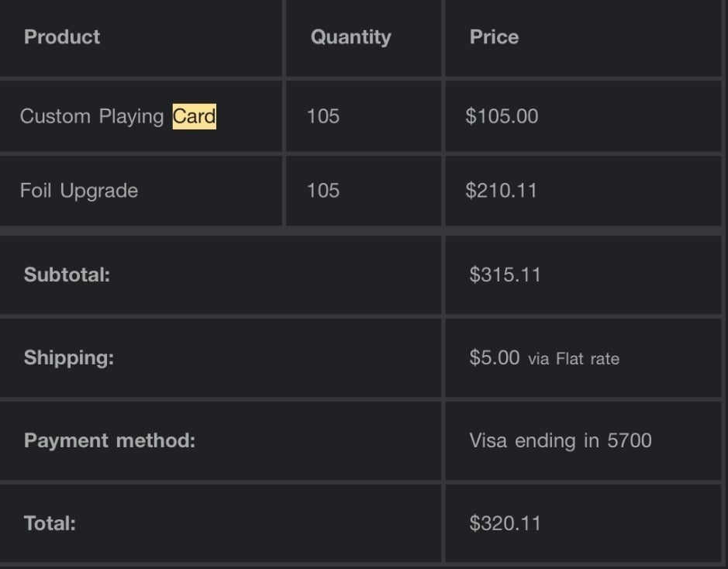
Task: Click Visa ending in 5700 text
Action: (x=561, y=440)
